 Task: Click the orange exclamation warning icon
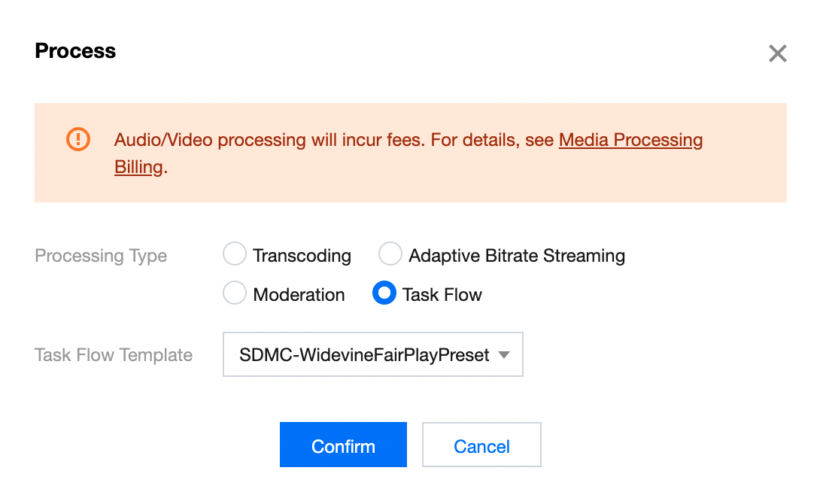[x=78, y=139]
